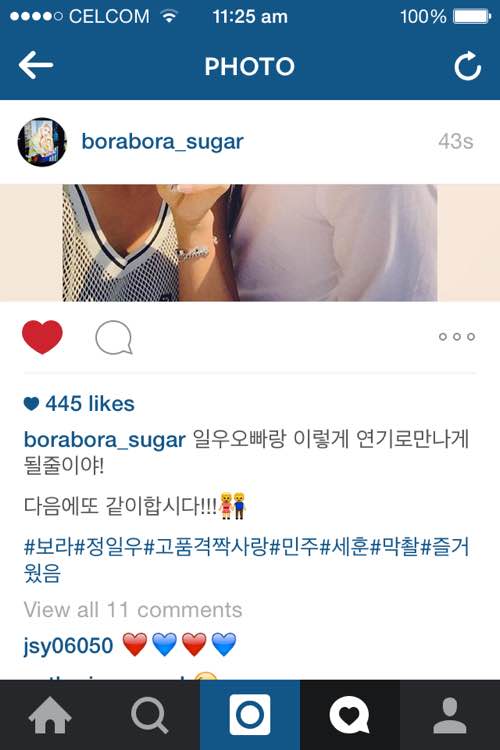Tap the posted photo image
The width and height of the screenshot is (500, 750).
(250, 243)
